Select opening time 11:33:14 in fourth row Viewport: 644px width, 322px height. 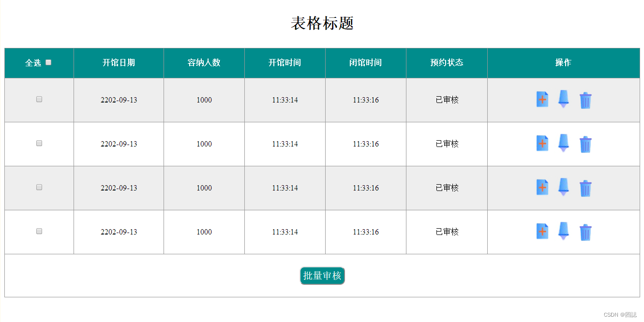coord(285,232)
